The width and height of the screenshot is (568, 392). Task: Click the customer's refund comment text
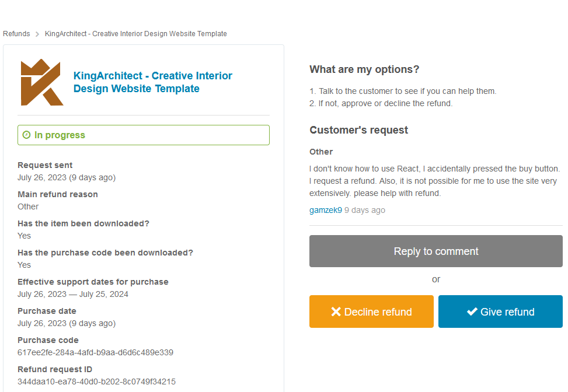[x=434, y=181]
